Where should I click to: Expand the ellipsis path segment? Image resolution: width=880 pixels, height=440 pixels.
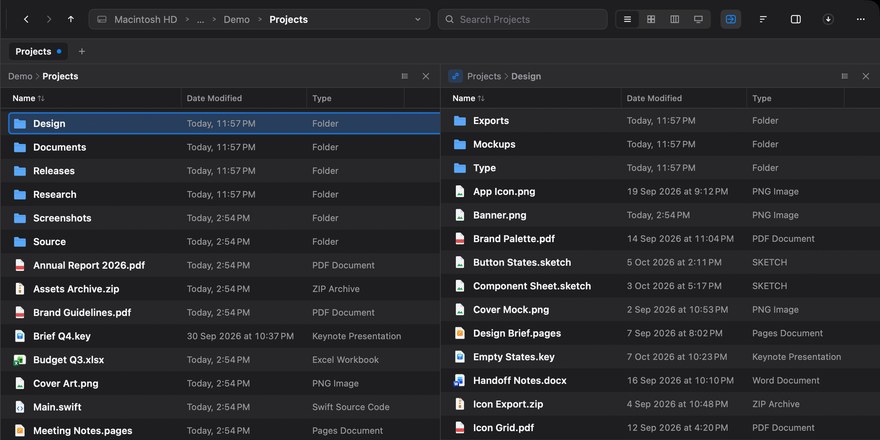(200, 19)
